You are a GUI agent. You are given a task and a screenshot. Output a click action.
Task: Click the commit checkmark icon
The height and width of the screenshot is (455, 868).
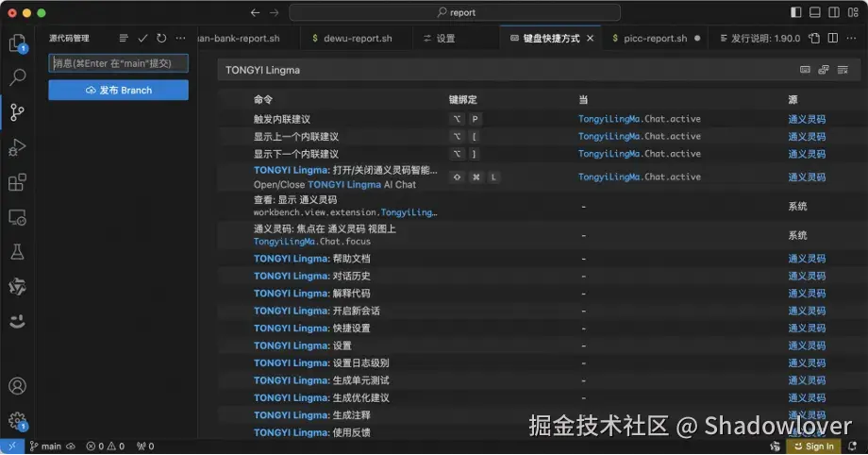[142, 39]
